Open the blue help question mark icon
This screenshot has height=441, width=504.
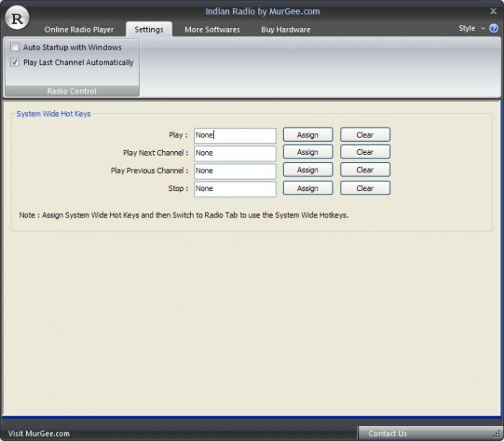coord(494,28)
